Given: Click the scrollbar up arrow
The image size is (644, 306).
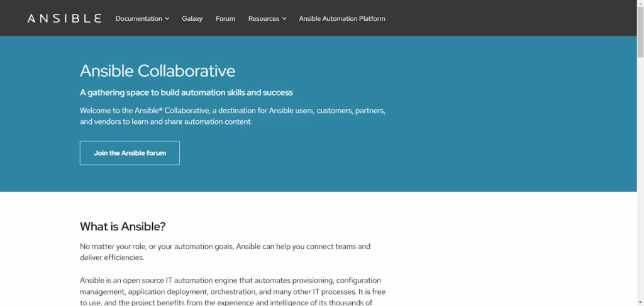Looking at the screenshot, I should pos(640,3).
